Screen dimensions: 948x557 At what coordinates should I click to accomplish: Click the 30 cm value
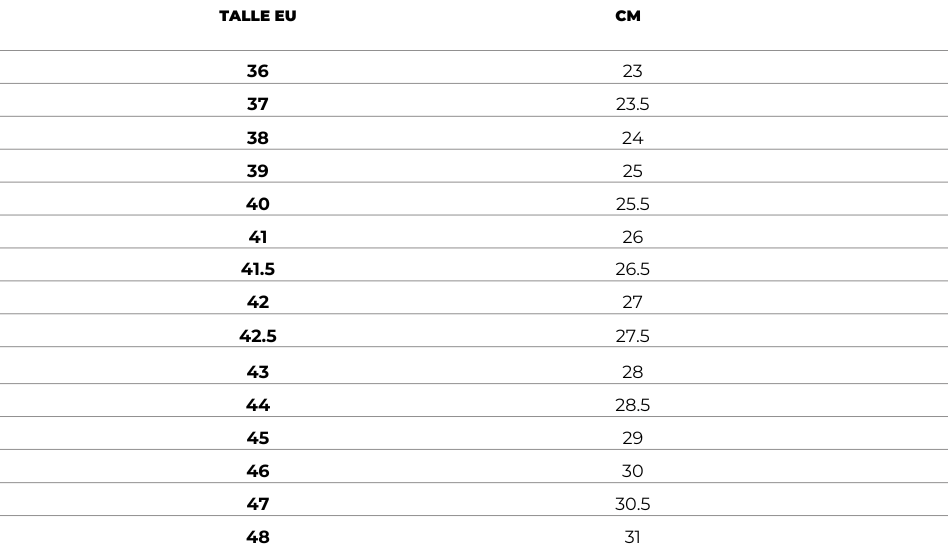tap(632, 471)
